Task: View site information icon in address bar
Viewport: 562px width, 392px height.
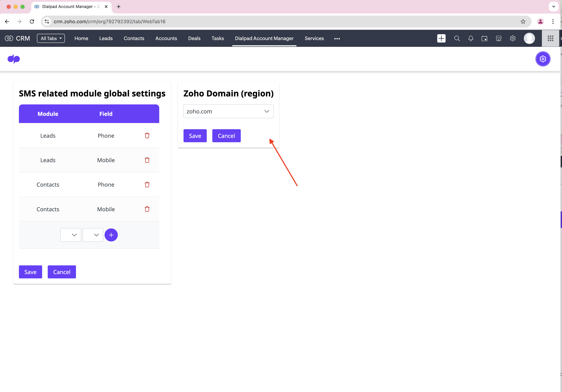Action: [47, 22]
